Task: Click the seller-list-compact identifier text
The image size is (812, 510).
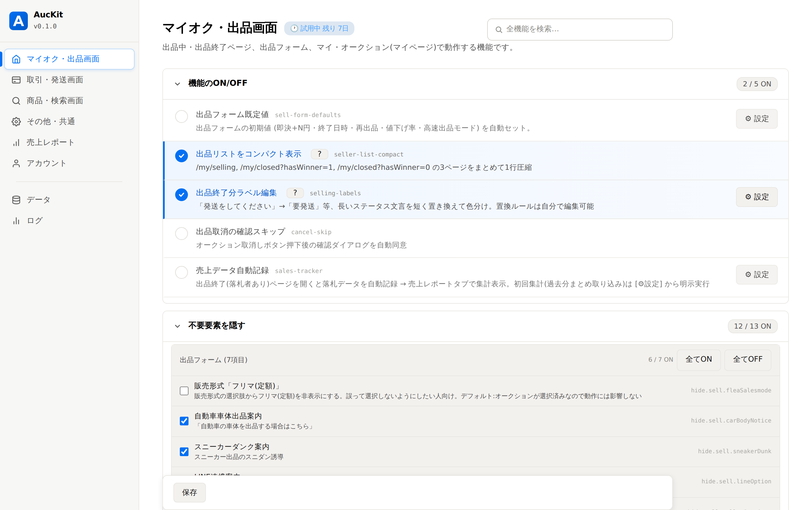Action: click(369, 155)
